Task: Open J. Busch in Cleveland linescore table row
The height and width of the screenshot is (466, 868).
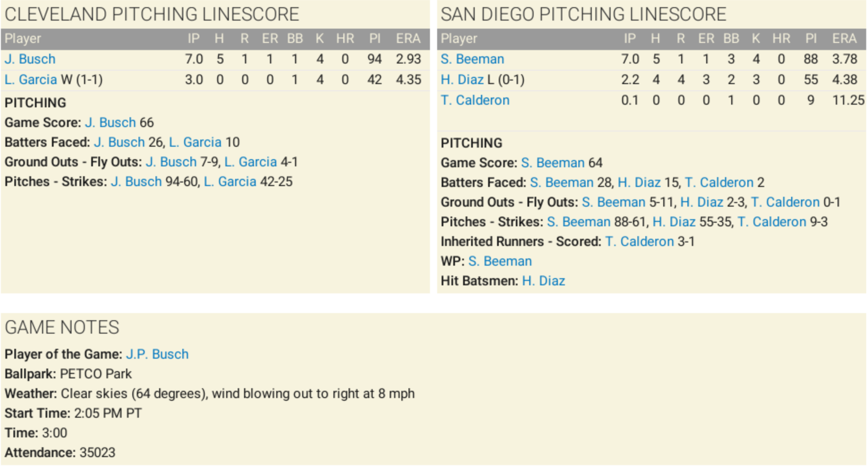Action: click(30, 59)
